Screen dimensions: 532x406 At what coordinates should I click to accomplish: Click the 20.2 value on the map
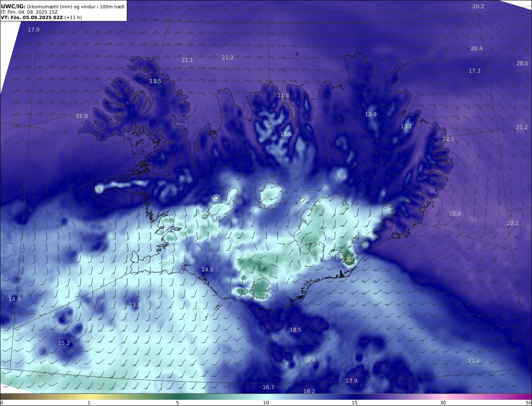(x=478, y=6)
